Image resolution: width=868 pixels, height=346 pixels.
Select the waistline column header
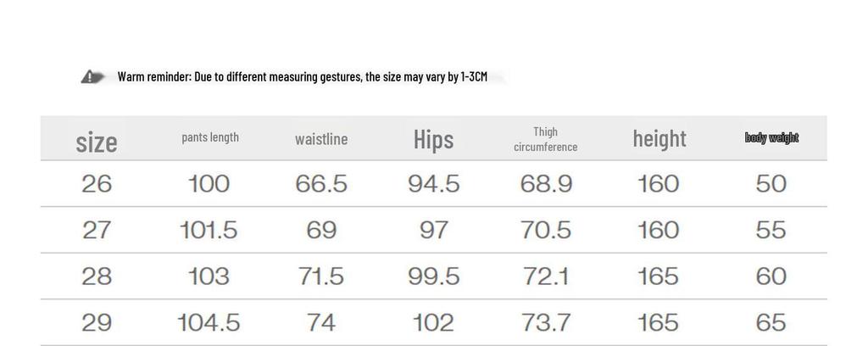tap(321, 139)
